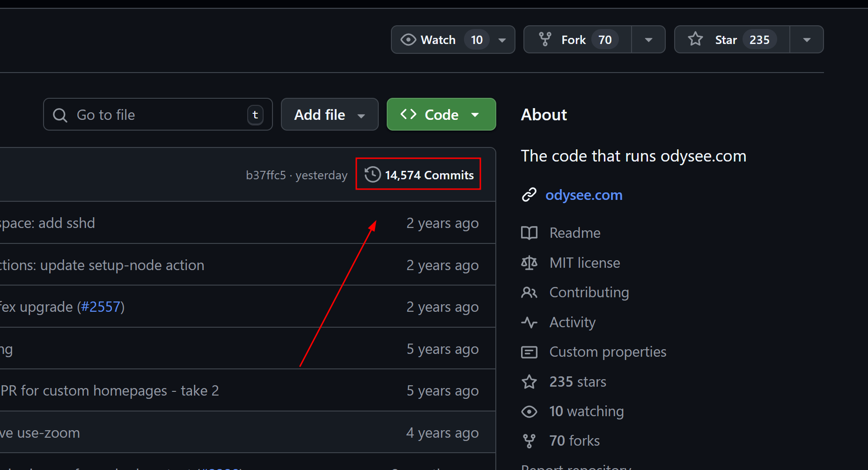
Task: Click the 10 watching eye icon
Action: (530, 411)
